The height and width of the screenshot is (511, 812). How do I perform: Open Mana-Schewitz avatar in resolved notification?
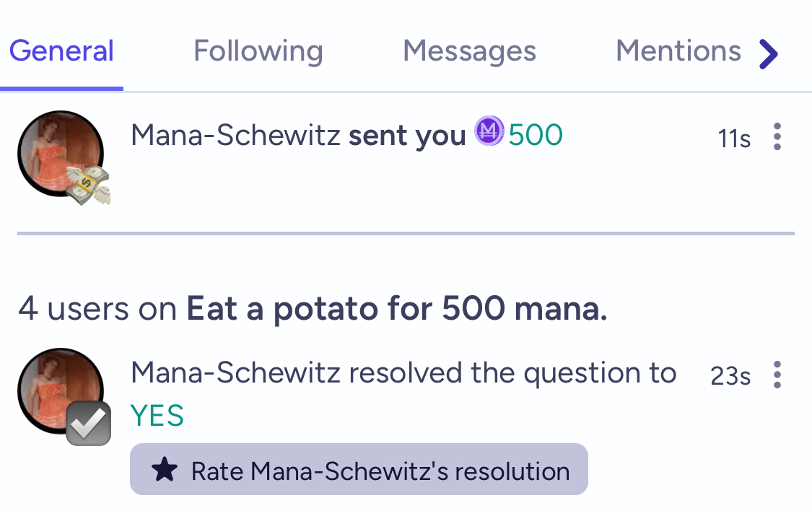click(x=61, y=391)
